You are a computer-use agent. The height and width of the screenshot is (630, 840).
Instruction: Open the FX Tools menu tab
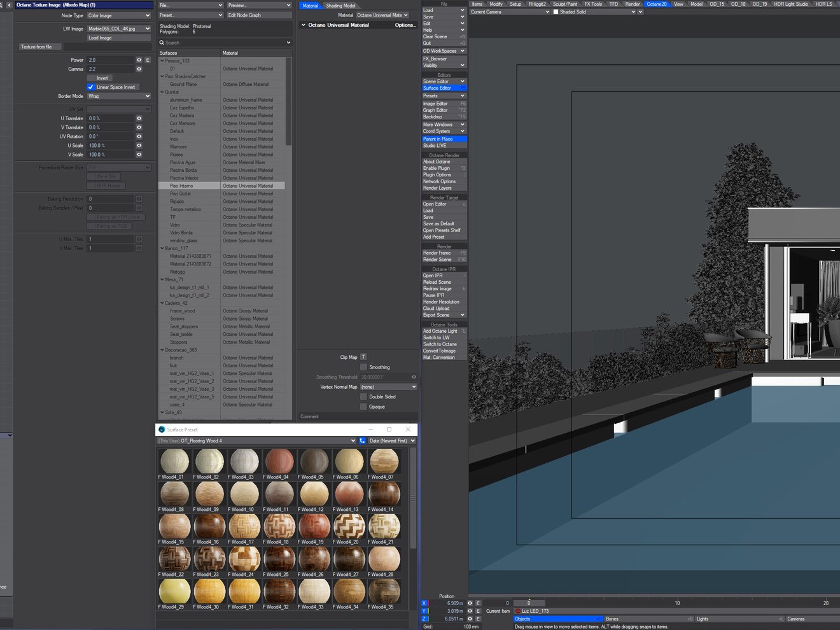point(593,4)
